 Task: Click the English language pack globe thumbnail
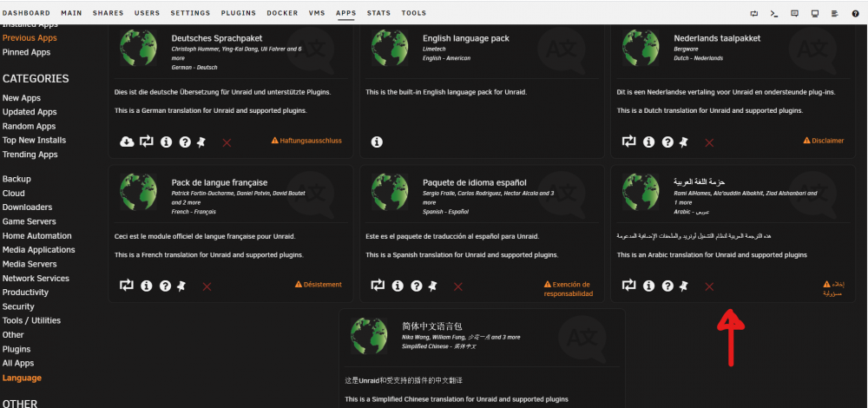[x=390, y=48]
